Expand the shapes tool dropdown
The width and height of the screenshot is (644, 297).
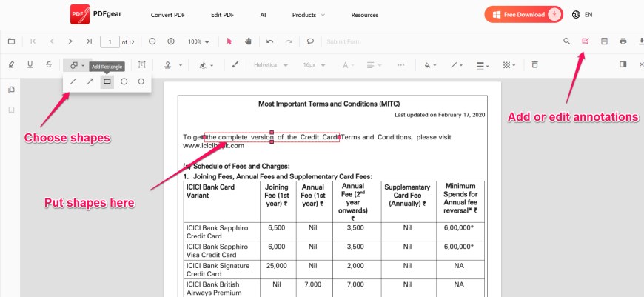click(x=77, y=65)
